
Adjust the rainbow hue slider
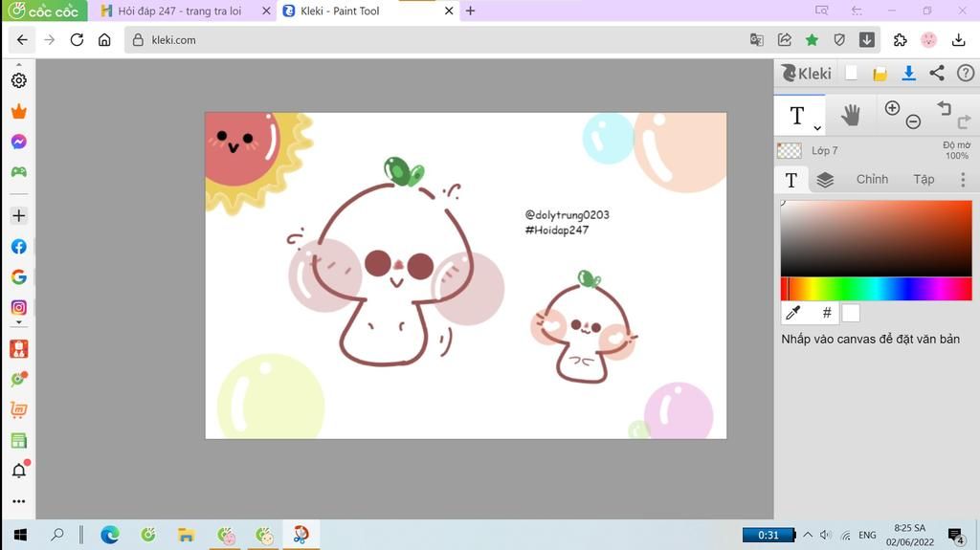(x=877, y=290)
